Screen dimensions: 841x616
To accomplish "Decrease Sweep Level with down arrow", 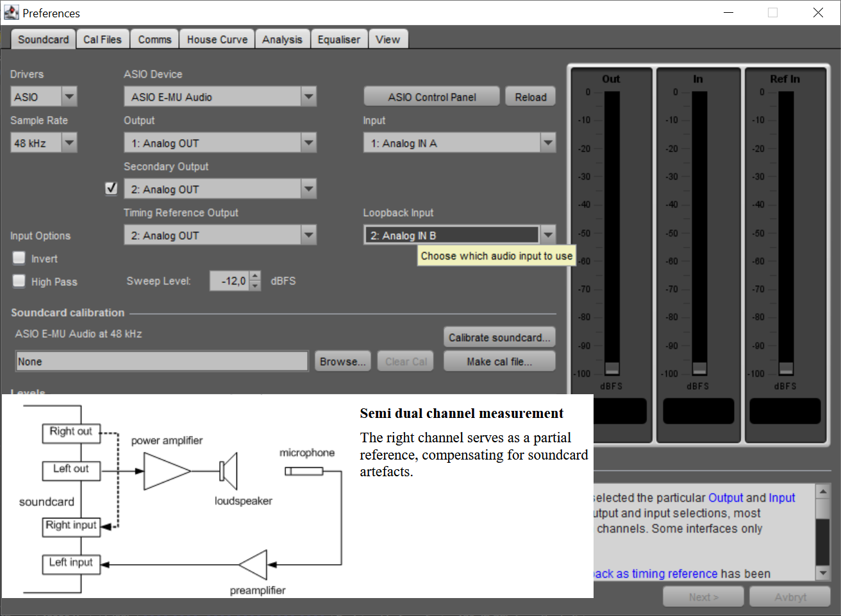I will (255, 286).
